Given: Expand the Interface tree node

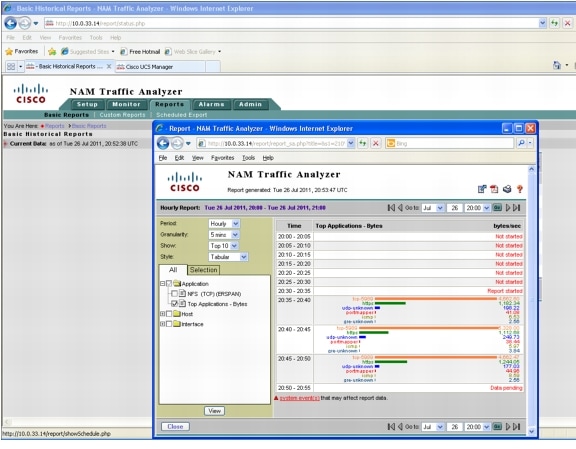Looking at the screenshot, I should point(162,324).
